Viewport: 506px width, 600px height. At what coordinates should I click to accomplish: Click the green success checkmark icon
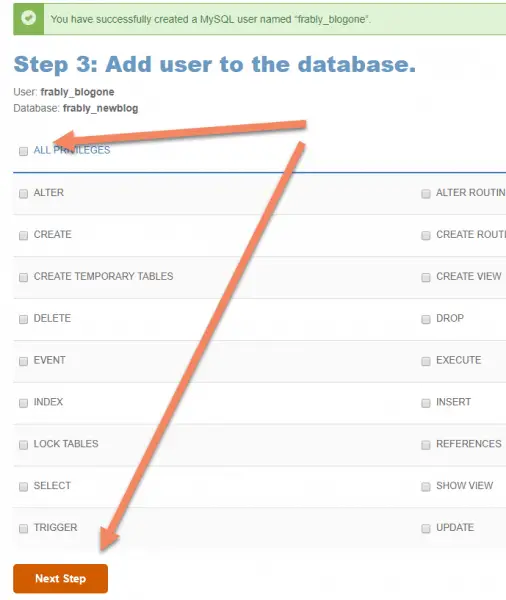click(28, 18)
